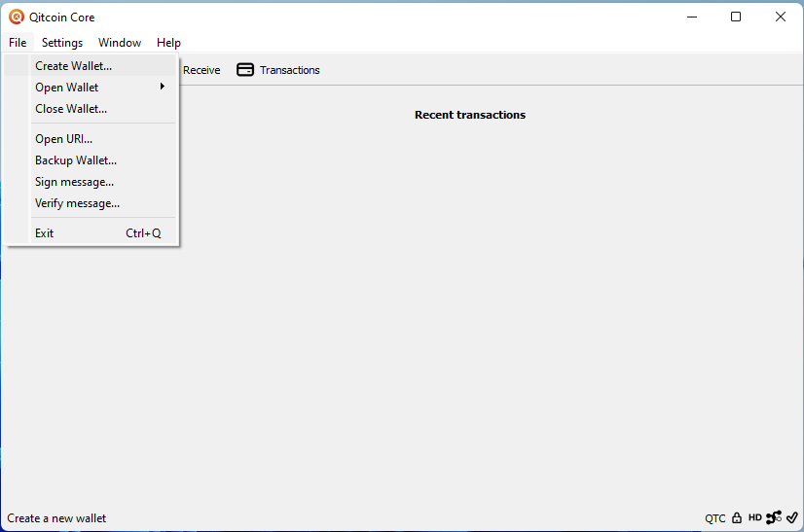The height and width of the screenshot is (532, 804).
Task: Select Sign message... menu entry
Action: tap(91, 182)
